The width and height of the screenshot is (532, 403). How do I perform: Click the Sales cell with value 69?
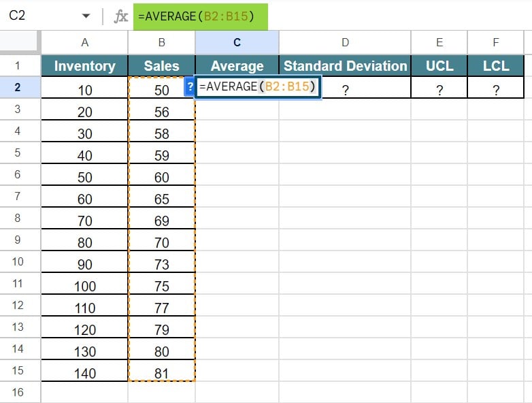(x=161, y=218)
